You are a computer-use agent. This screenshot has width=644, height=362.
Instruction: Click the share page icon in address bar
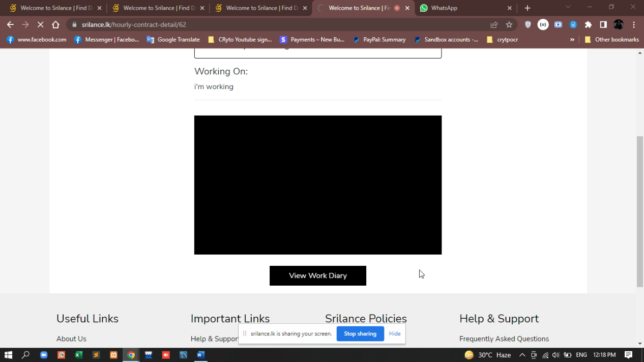click(x=494, y=24)
